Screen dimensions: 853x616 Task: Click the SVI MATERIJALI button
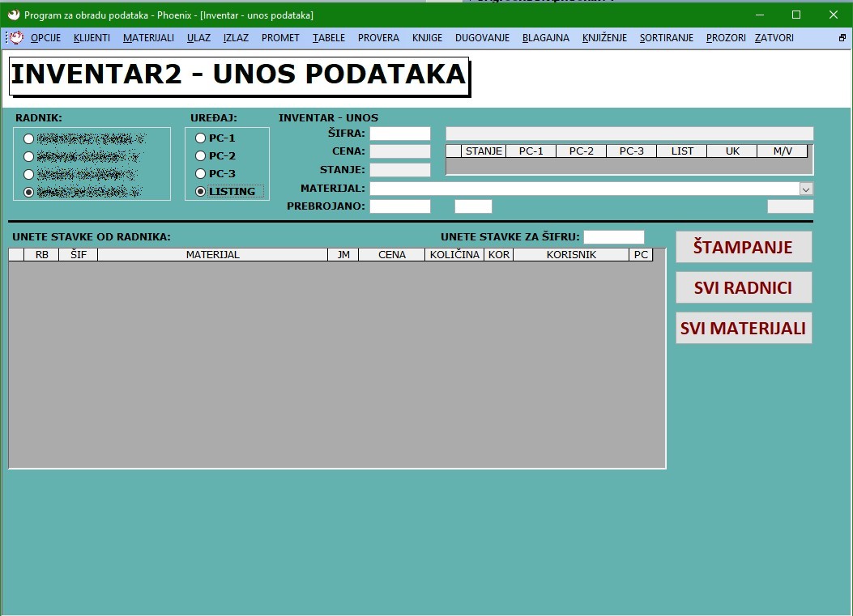(x=743, y=329)
